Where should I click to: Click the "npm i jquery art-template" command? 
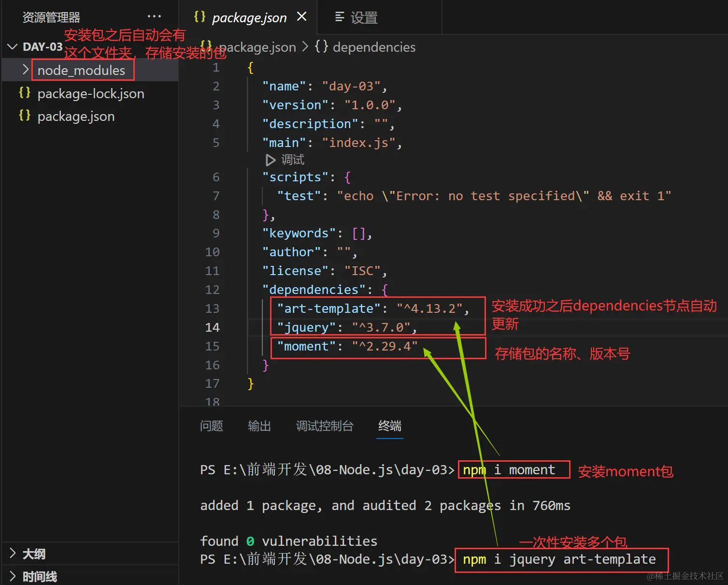(559, 559)
